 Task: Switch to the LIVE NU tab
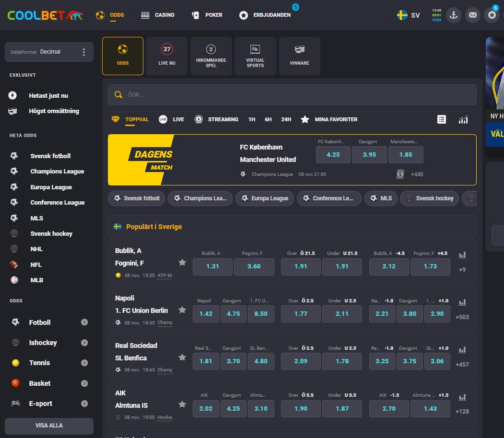167,56
